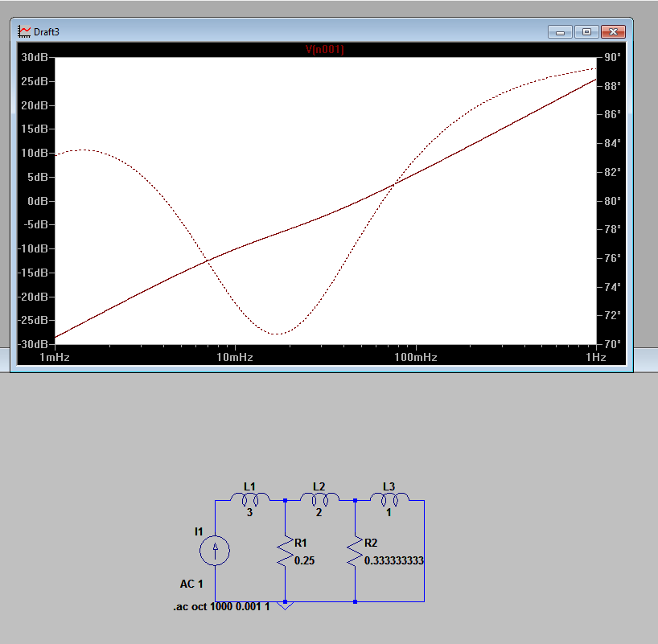Click the L3 inductor coil

click(389, 498)
